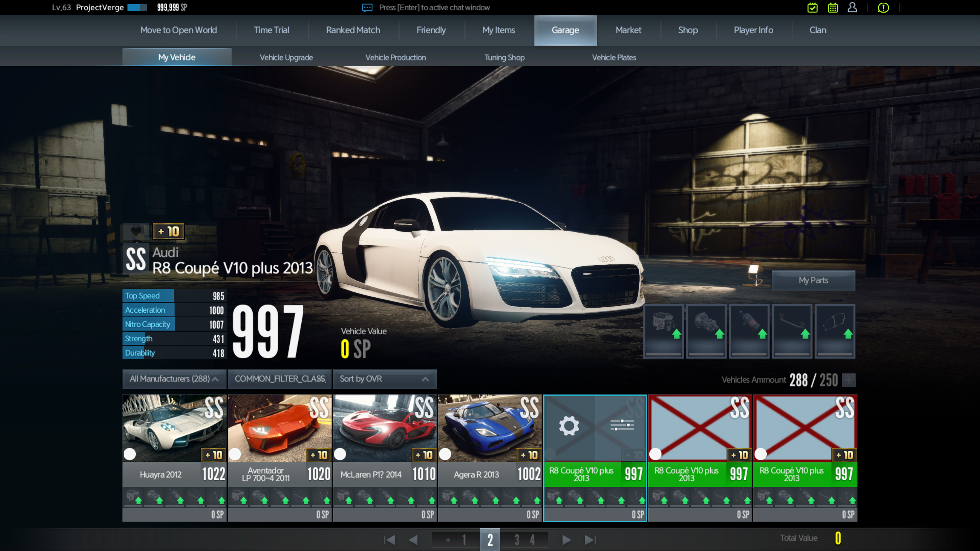Open the Ranked Match menu
Screen dimensions: 980x551
pyautogui.click(x=353, y=30)
